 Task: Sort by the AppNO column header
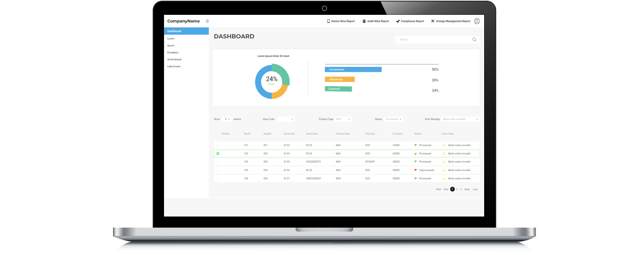(267, 134)
